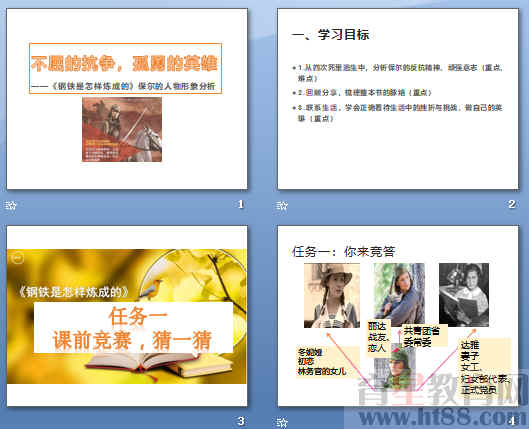529x429 pixels.
Task: Click the slide number 1 label
Action: point(241,204)
